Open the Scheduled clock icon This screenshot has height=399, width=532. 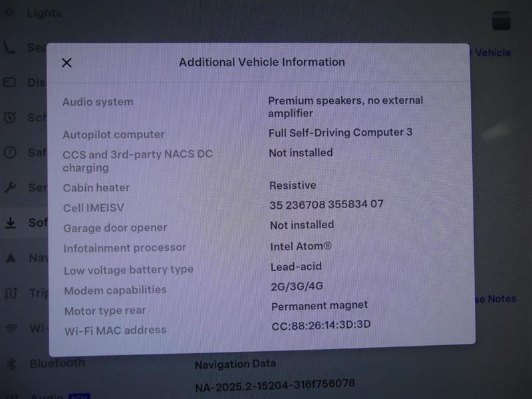tap(9, 118)
